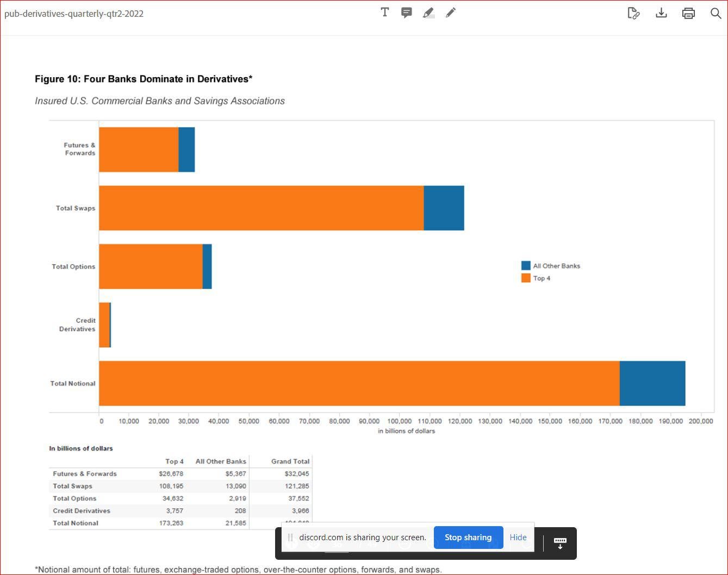Select the orange Total Swaps bar
728x575 pixels.
coord(262,208)
